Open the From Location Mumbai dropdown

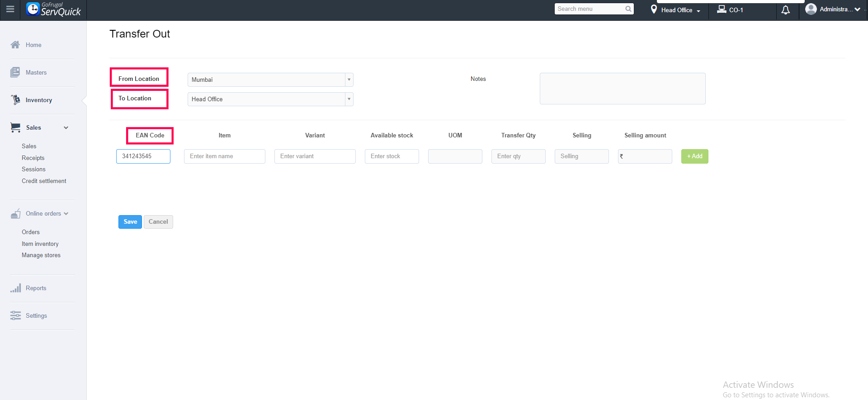pyautogui.click(x=270, y=80)
